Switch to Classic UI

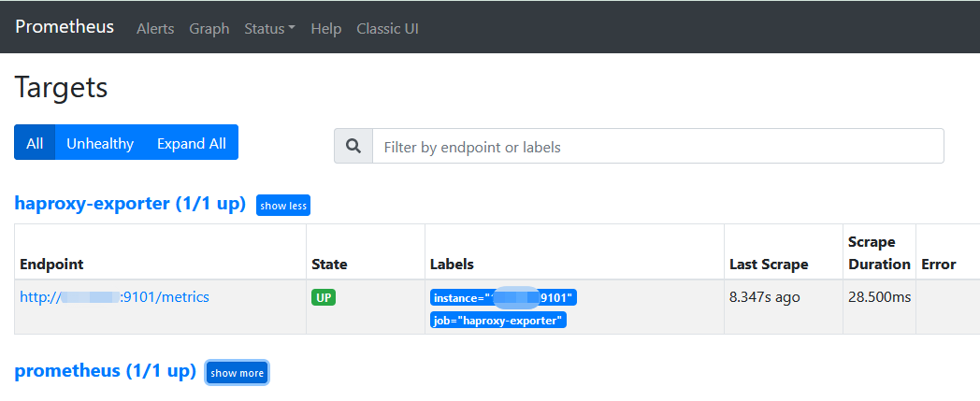click(x=387, y=29)
